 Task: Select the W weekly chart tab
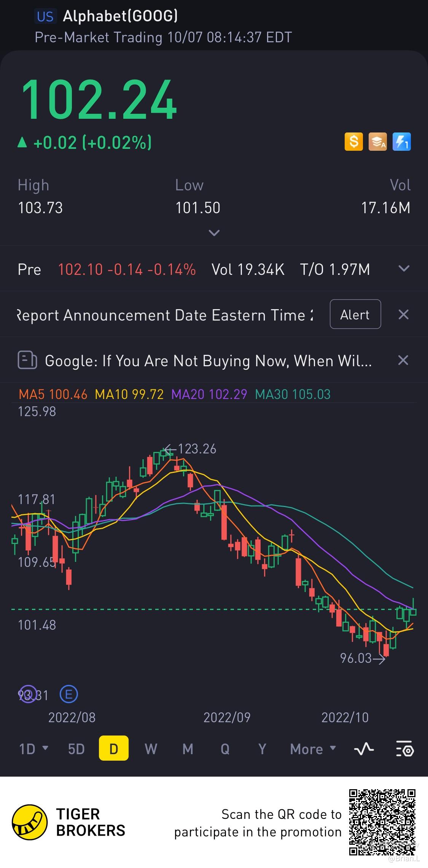[x=151, y=749]
